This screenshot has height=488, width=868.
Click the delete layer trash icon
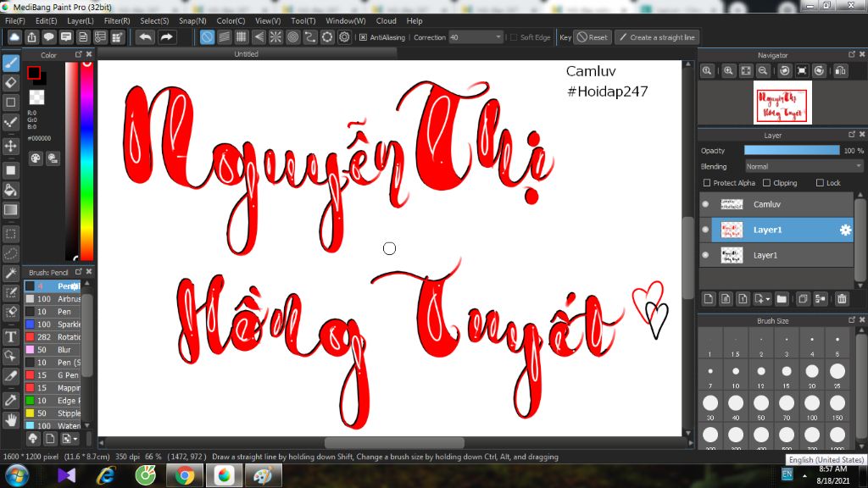coord(842,299)
